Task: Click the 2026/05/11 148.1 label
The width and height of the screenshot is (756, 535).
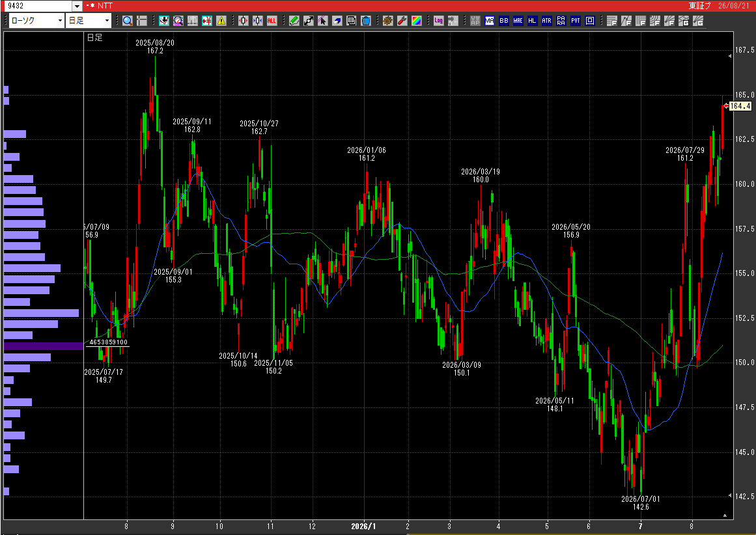Action: pyautogui.click(x=554, y=404)
